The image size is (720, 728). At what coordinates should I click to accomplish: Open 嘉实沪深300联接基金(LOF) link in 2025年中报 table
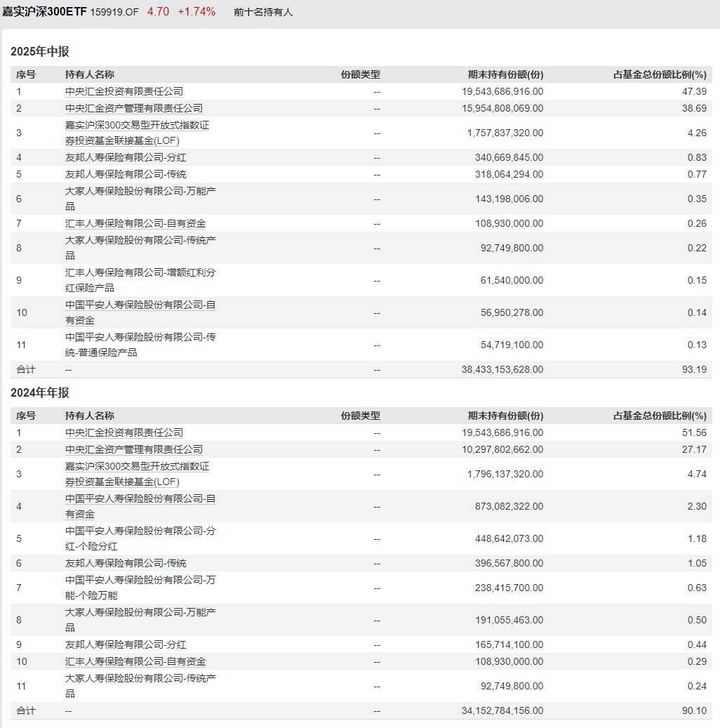[x=137, y=133]
